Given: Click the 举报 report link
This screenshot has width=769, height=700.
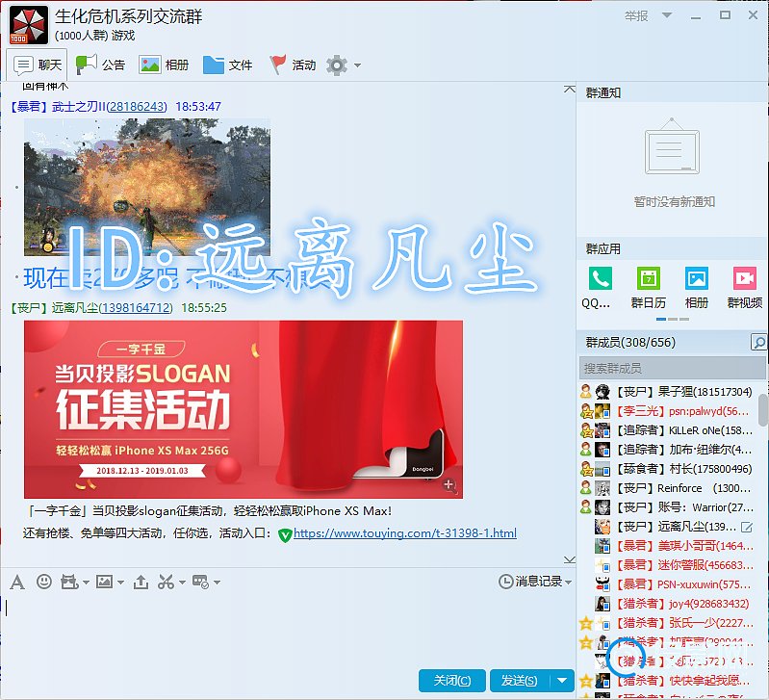Looking at the screenshot, I should pos(636,16).
